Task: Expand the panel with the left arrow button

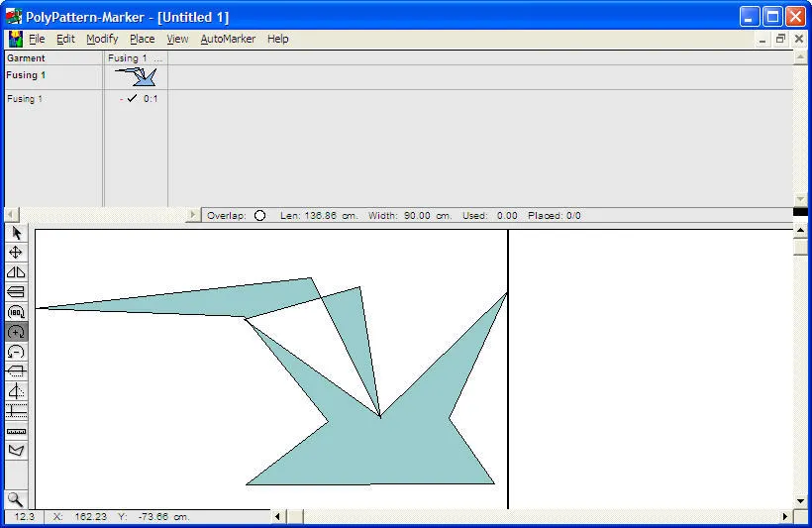Action: tap(11, 215)
